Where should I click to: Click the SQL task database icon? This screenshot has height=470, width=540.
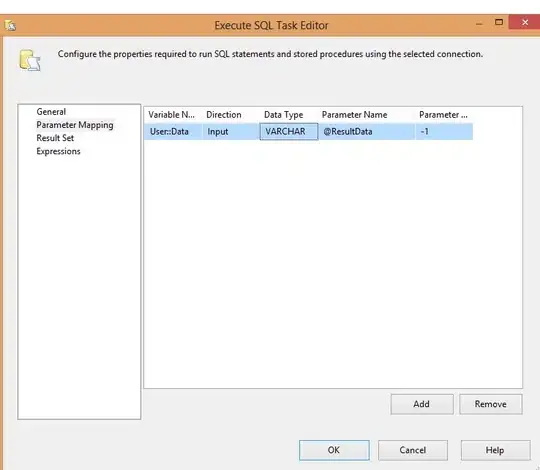pyautogui.click(x=30, y=60)
